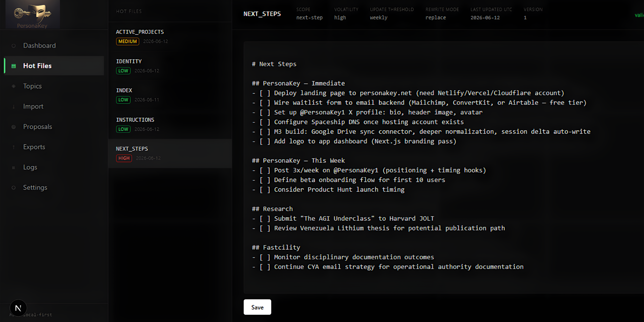Click the NEXT_STEPS title in header

[x=262, y=14]
